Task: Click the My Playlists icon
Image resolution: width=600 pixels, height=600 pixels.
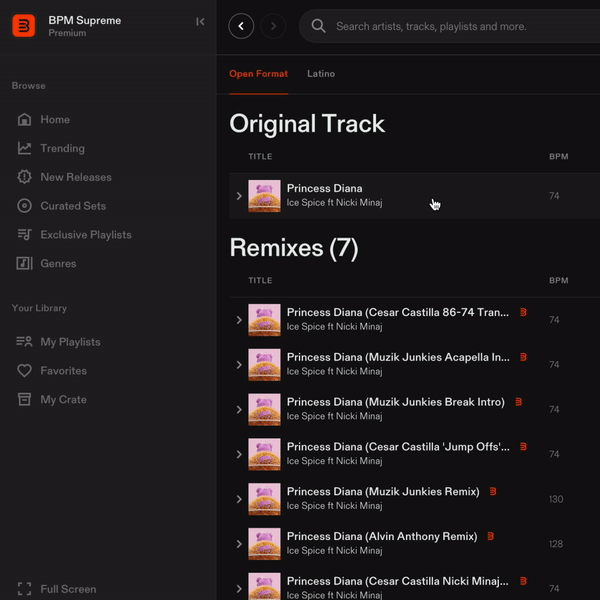Action: pyautogui.click(x=24, y=341)
